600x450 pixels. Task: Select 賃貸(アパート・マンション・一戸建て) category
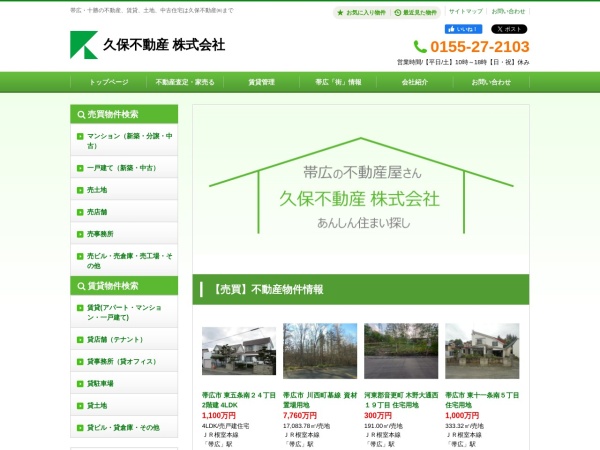[x=124, y=312]
